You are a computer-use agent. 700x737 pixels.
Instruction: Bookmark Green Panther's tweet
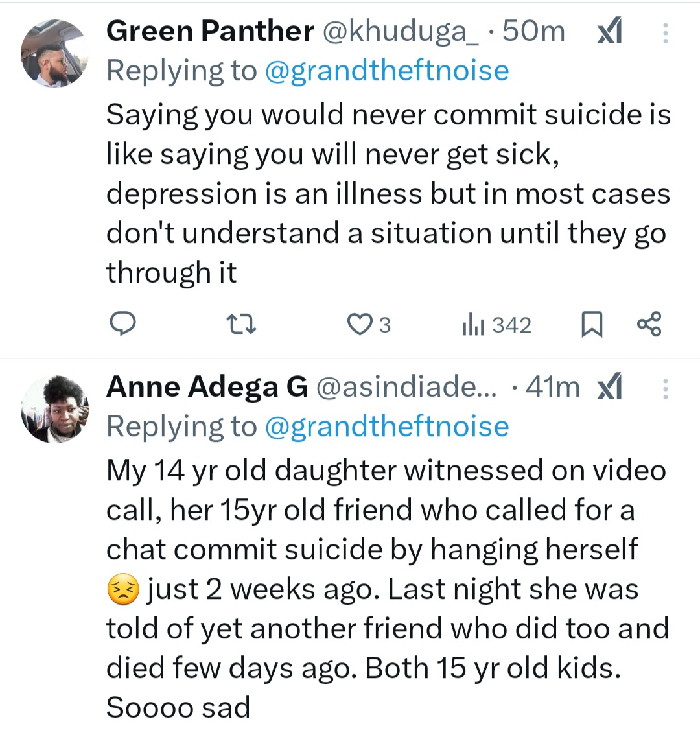[x=590, y=324]
